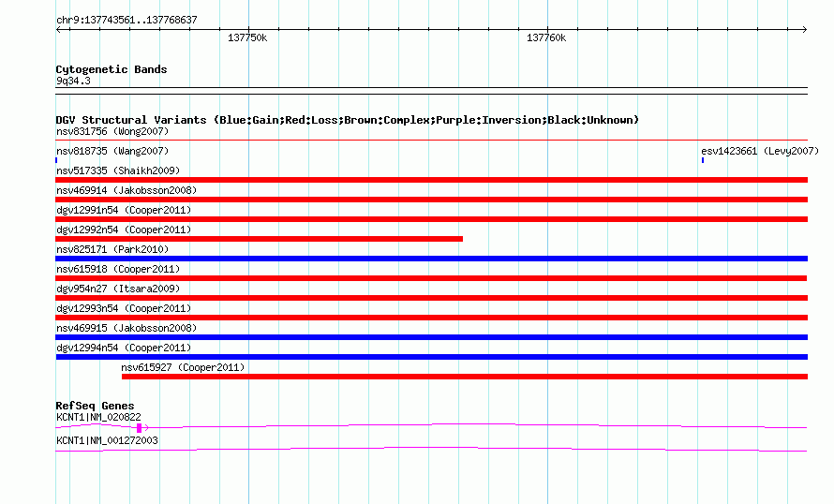Click the red nsv469914 loss bar
The height and width of the screenshot is (504, 834).
[x=431, y=200]
